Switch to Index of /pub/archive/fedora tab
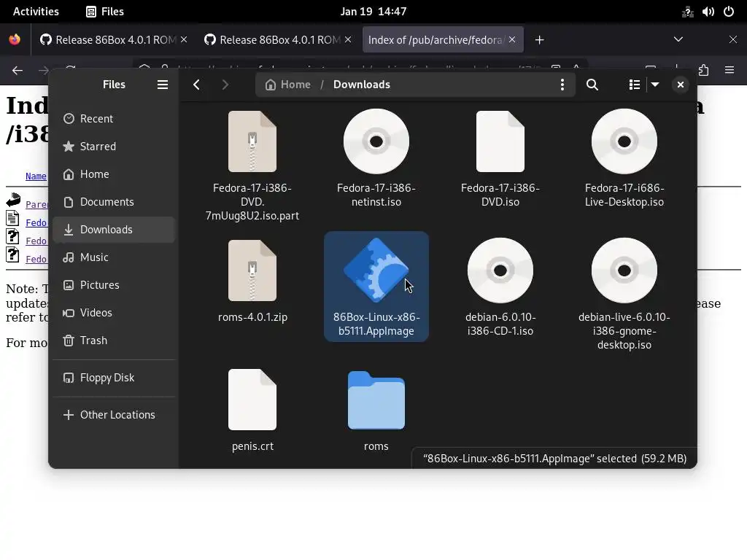This screenshot has height=560, width=747. 435,40
